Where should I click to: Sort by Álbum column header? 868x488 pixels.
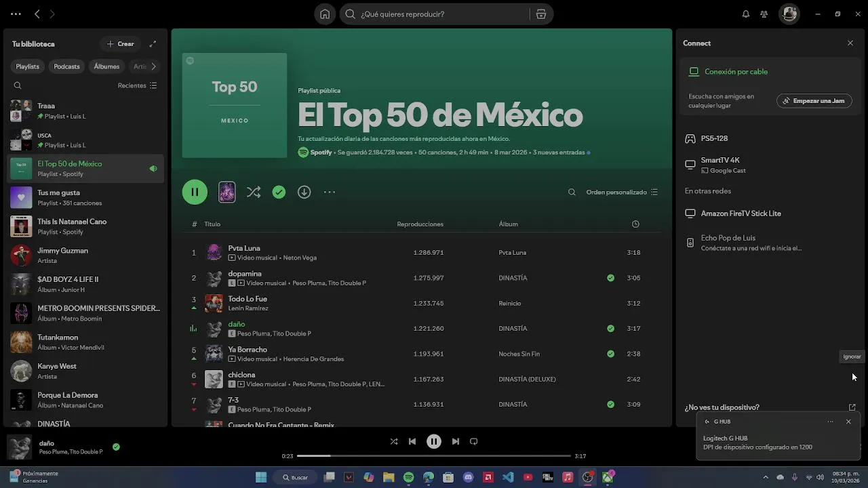coord(509,224)
